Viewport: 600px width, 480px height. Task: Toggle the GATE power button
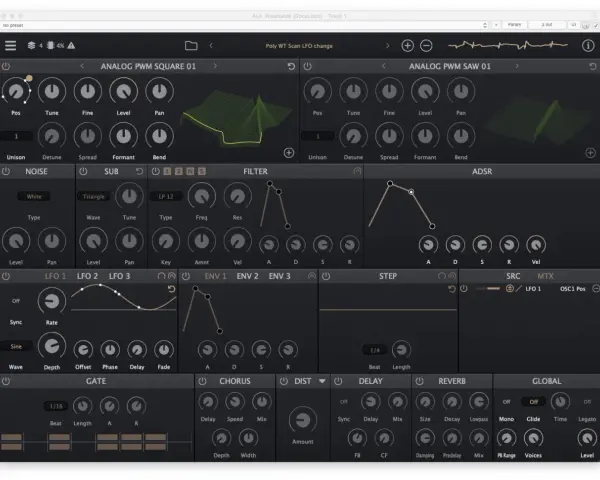tap(6, 381)
